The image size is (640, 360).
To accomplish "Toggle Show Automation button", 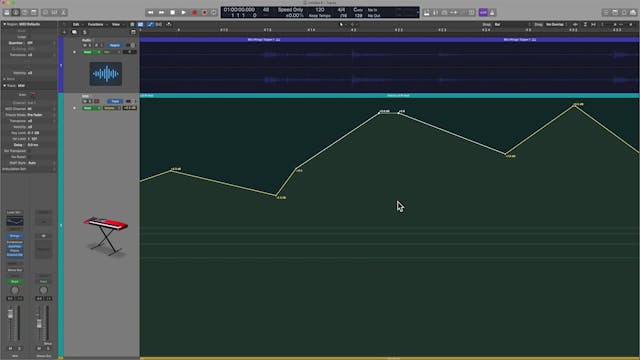I will click(x=150, y=24).
